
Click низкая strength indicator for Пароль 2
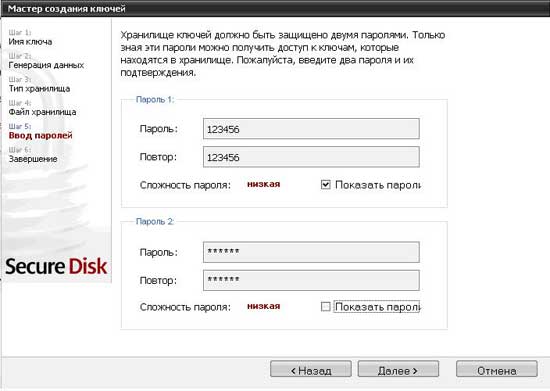(x=263, y=306)
